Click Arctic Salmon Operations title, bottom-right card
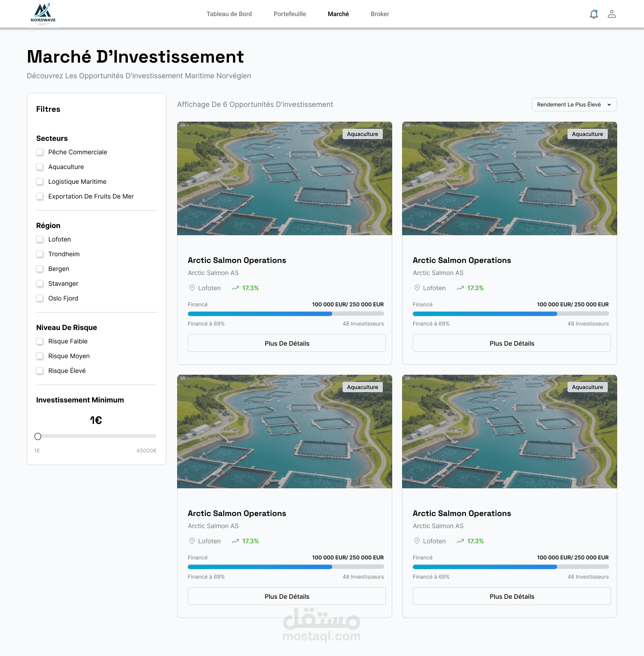The image size is (644, 656). (462, 513)
